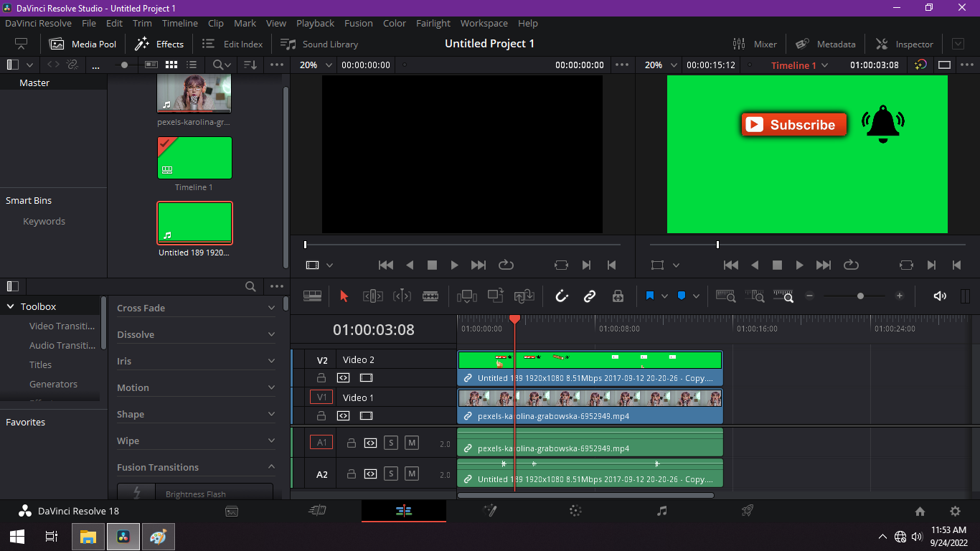Mute audio track A2

point(412,474)
